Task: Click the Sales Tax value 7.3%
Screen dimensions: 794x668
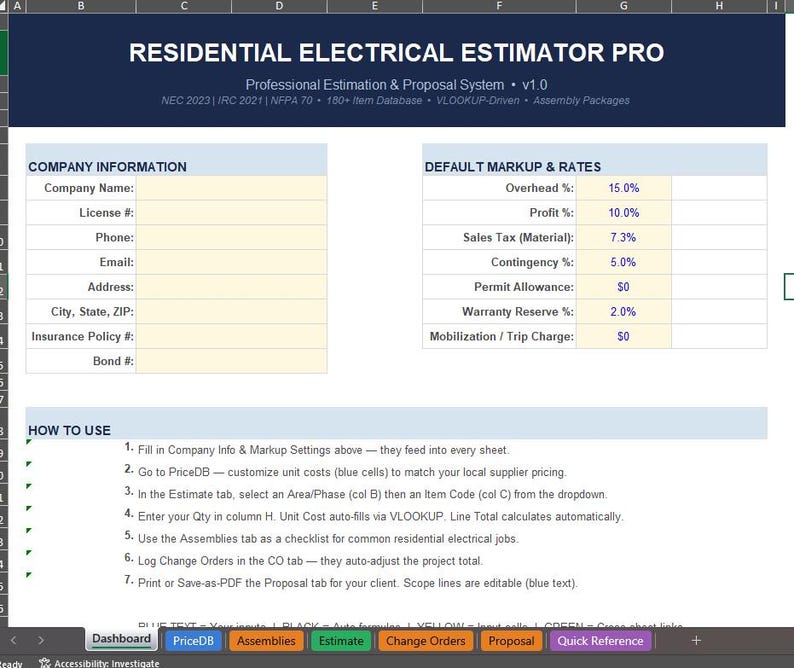Action: coord(624,238)
